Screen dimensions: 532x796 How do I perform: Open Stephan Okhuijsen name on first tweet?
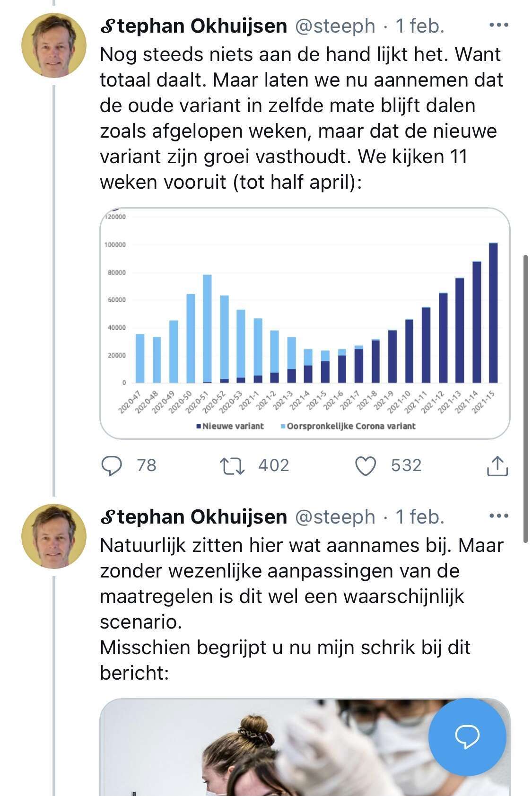pos(193,26)
